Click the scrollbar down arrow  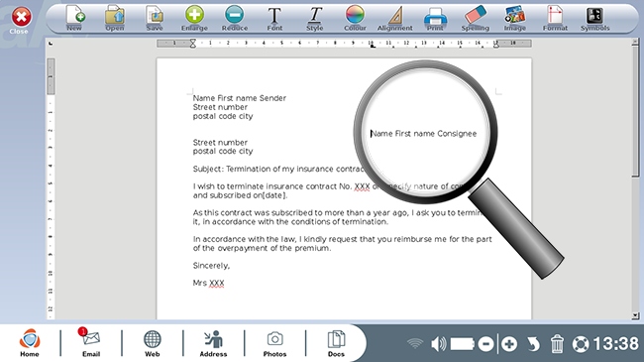coord(635,315)
